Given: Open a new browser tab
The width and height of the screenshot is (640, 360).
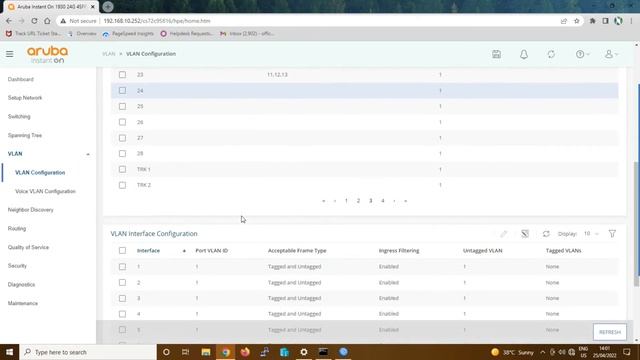Looking at the screenshot, I should (x=108, y=7).
